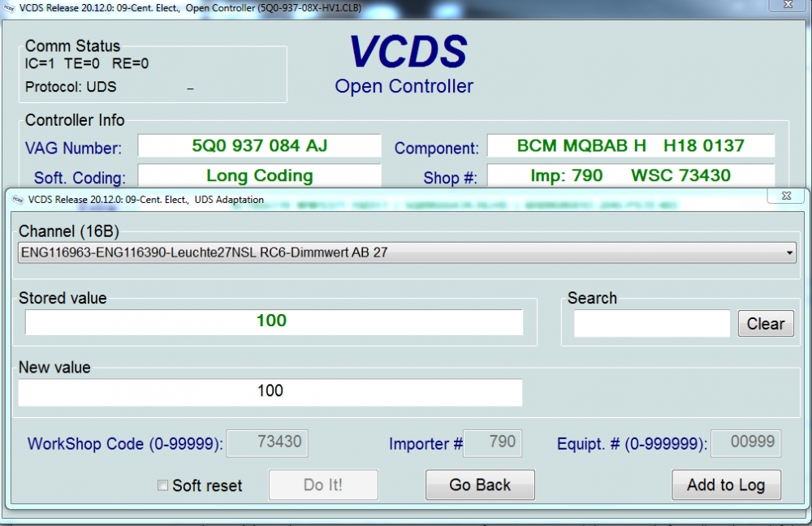The width and height of the screenshot is (812, 526).
Task: Select the Stored value field showing 100
Action: point(274,322)
